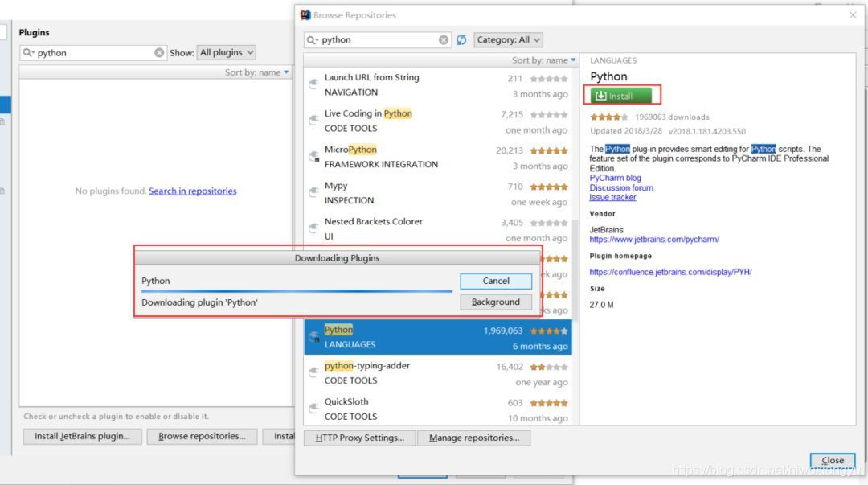The width and height of the screenshot is (868, 485).
Task: Cancel the Python plugin download
Action: (496, 281)
